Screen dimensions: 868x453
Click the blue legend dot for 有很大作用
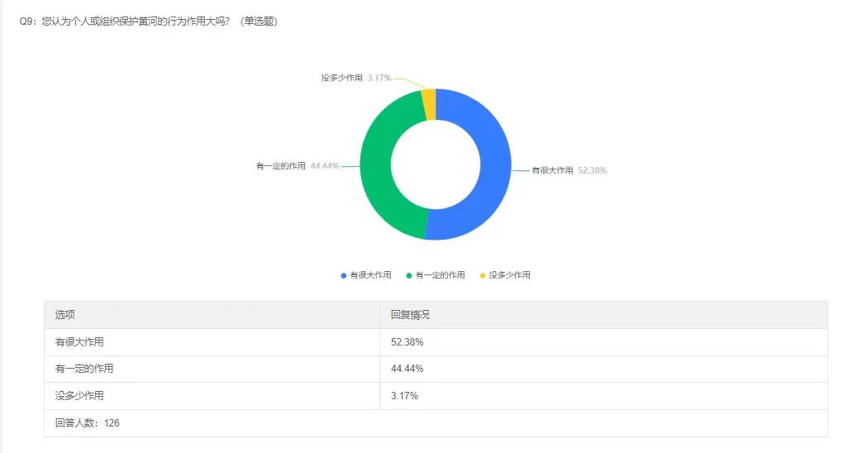pyautogui.click(x=344, y=275)
